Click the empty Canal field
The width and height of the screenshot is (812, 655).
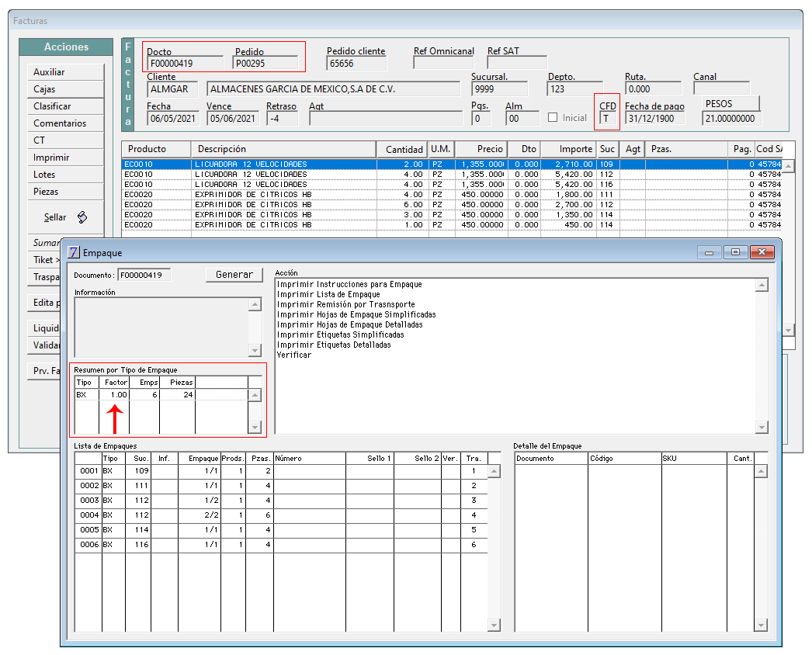coord(721,88)
